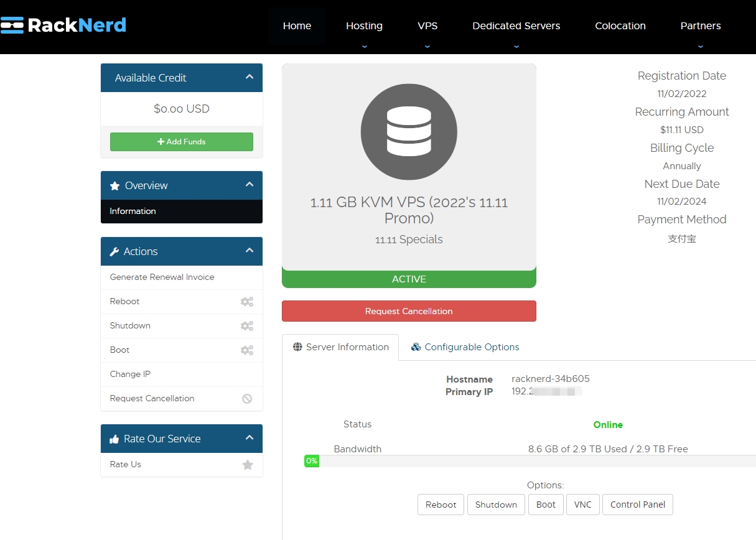This screenshot has width=756, height=540.
Task: Click the recurring amount $11.11 USD
Action: [x=682, y=130]
